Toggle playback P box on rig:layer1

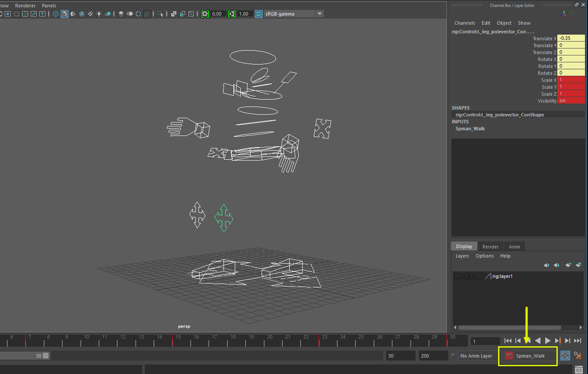point(469,276)
